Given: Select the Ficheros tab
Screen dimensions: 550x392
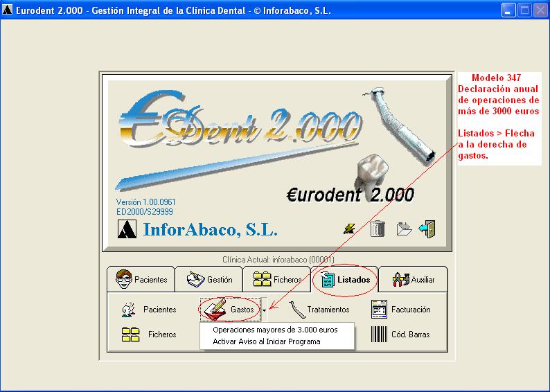Looking at the screenshot, I should click(277, 279).
